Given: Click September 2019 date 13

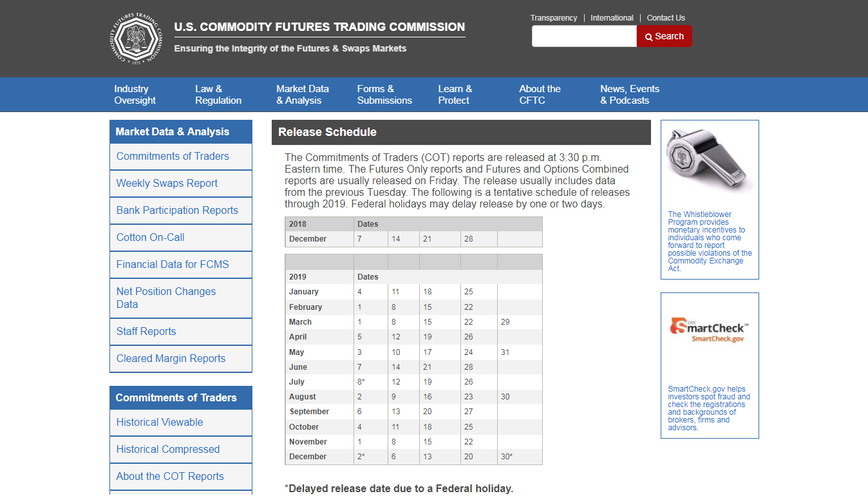Looking at the screenshot, I should click(x=396, y=412).
